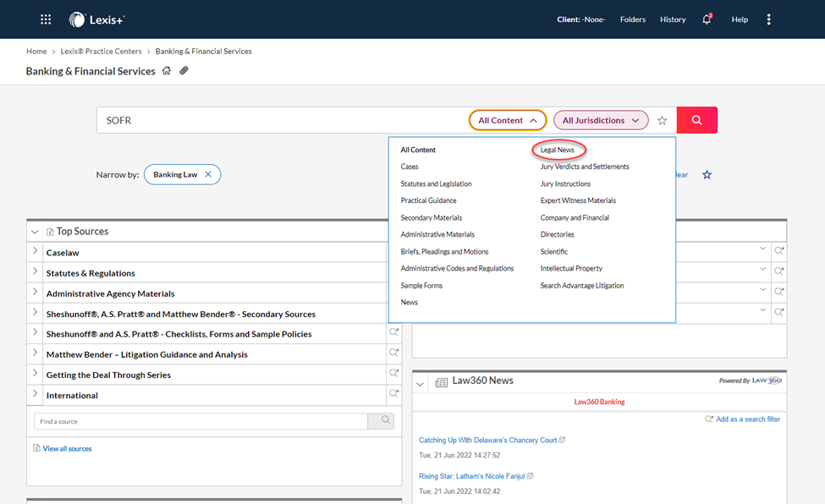Image resolution: width=825 pixels, height=504 pixels.
Task: Open Law360 Banking link
Action: (599, 402)
